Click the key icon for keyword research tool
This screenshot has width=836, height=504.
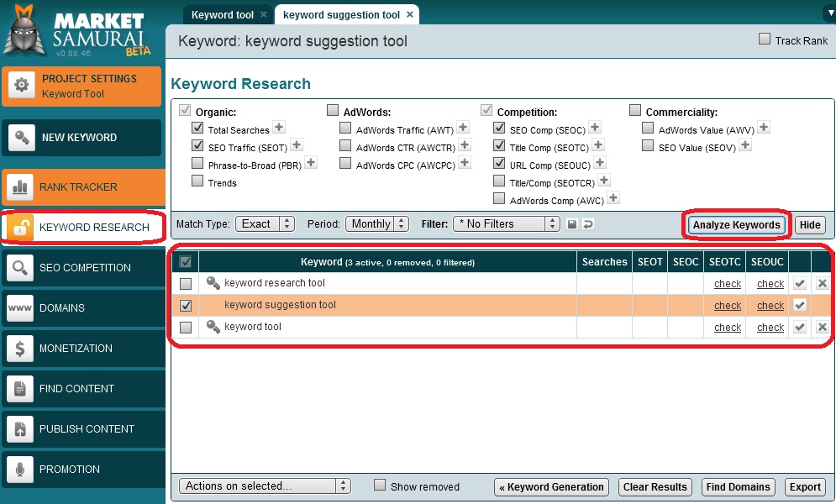[x=213, y=283]
